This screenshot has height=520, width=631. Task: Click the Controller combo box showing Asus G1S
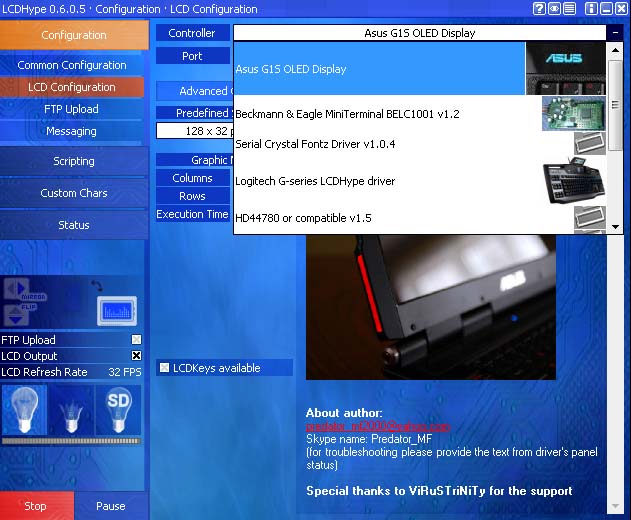click(x=419, y=33)
